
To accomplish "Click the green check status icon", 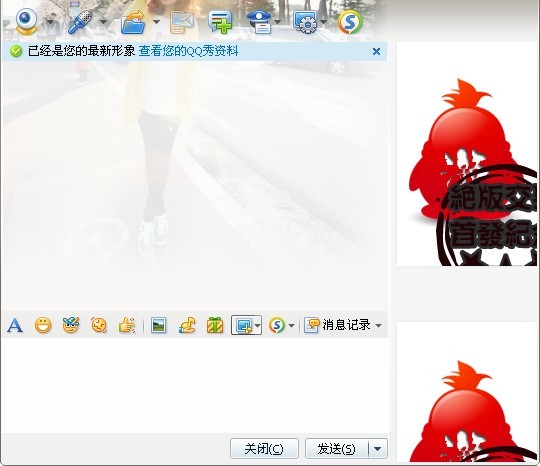I will pyautogui.click(x=15, y=51).
